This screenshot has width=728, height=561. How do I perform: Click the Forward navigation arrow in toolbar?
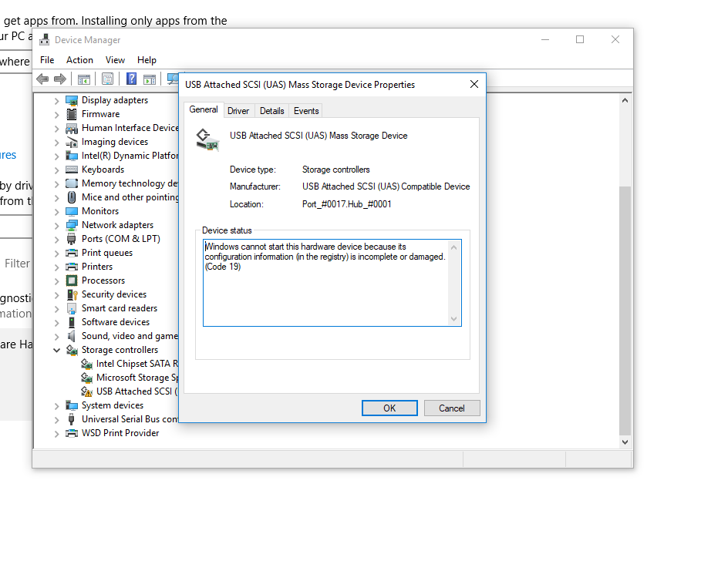[x=60, y=78]
